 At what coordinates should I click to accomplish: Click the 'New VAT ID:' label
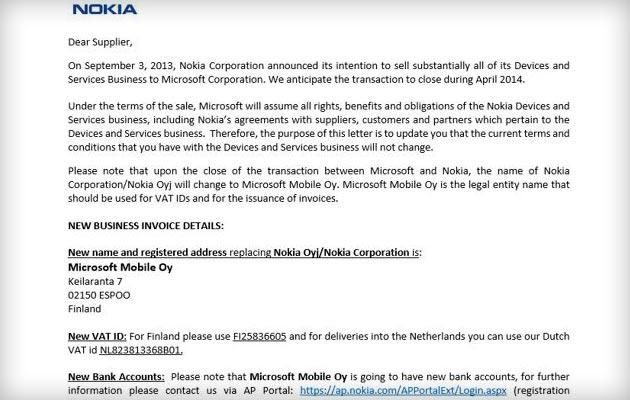[95, 336]
